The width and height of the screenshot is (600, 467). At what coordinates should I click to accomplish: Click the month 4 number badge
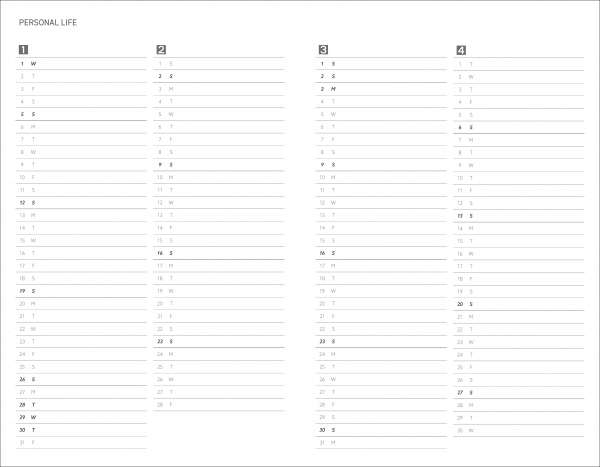[x=461, y=50]
